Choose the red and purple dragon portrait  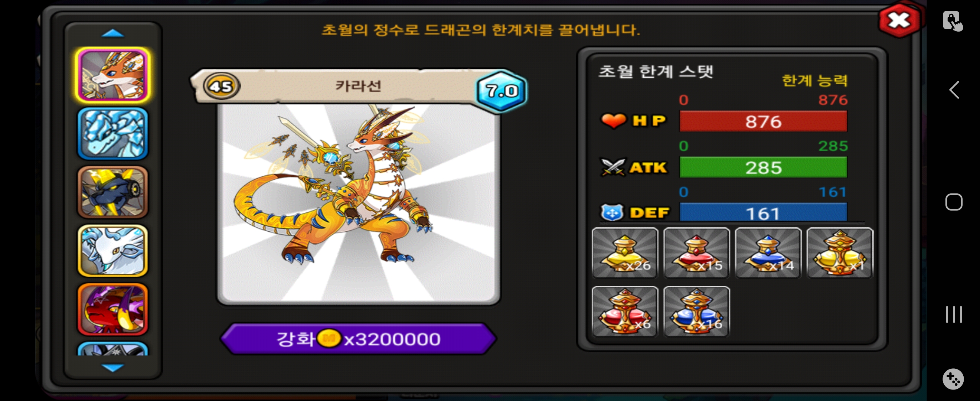[112, 309]
